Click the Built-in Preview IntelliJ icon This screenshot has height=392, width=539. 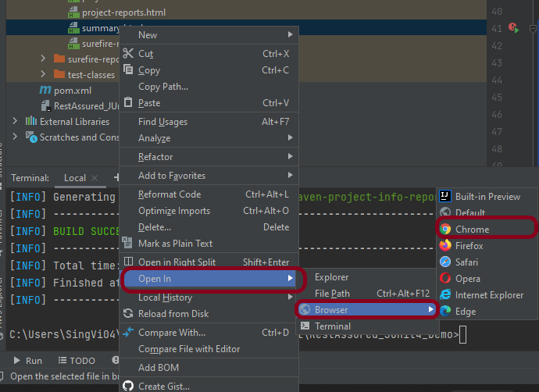(445, 197)
